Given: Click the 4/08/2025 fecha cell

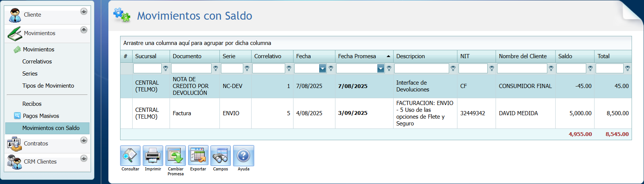Looking at the screenshot, I should pos(314,113).
